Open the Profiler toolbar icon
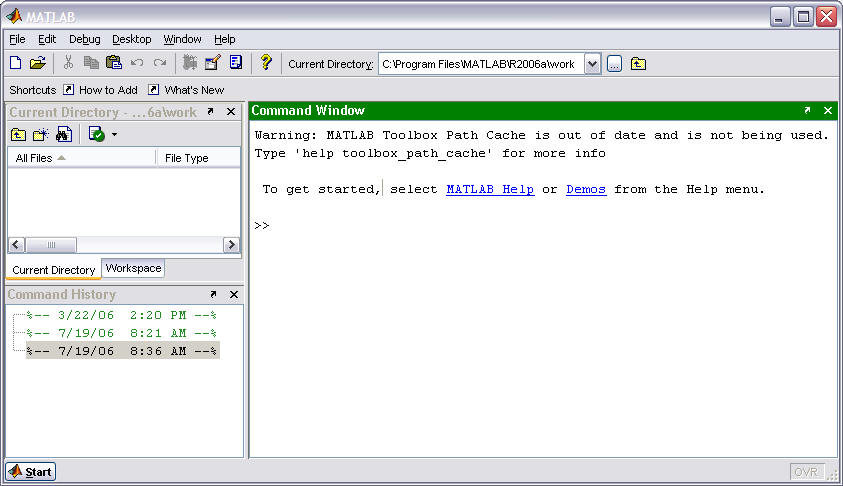The image size is (843, 486). coord(236,63)
